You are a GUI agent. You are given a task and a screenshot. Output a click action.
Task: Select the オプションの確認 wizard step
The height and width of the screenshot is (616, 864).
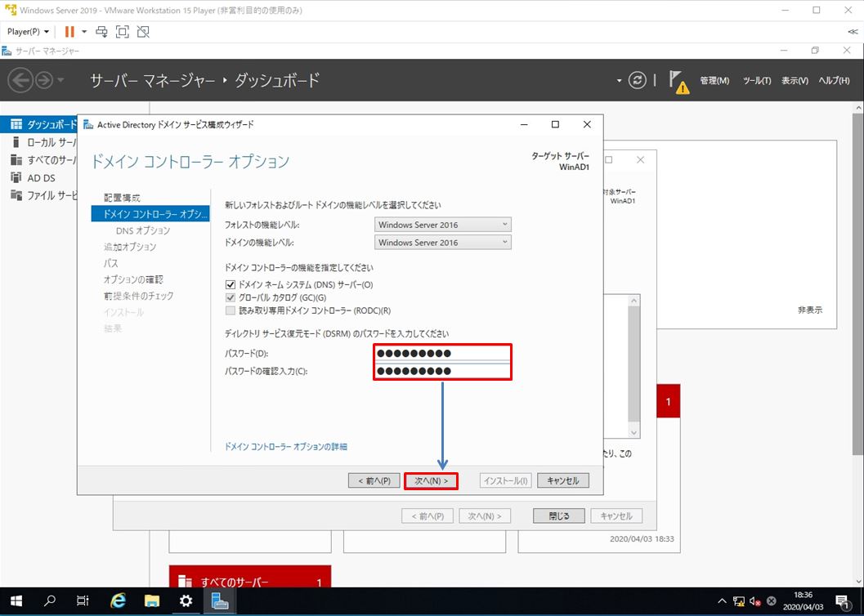(133, 279)
